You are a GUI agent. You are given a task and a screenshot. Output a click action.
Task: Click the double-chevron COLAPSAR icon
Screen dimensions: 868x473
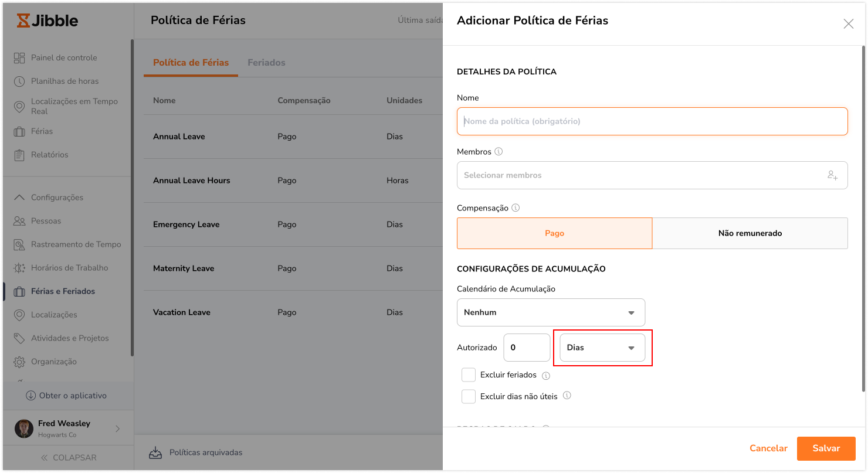coord(44,458)
